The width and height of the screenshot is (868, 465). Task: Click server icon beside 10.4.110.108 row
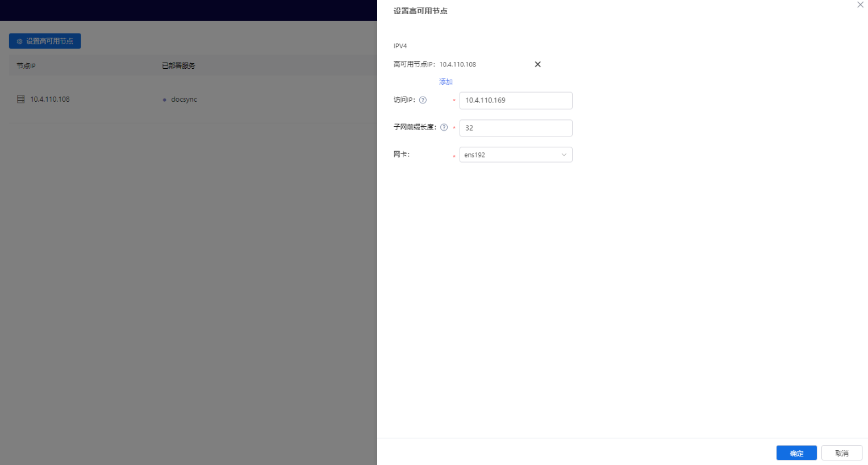click(20, 99)
